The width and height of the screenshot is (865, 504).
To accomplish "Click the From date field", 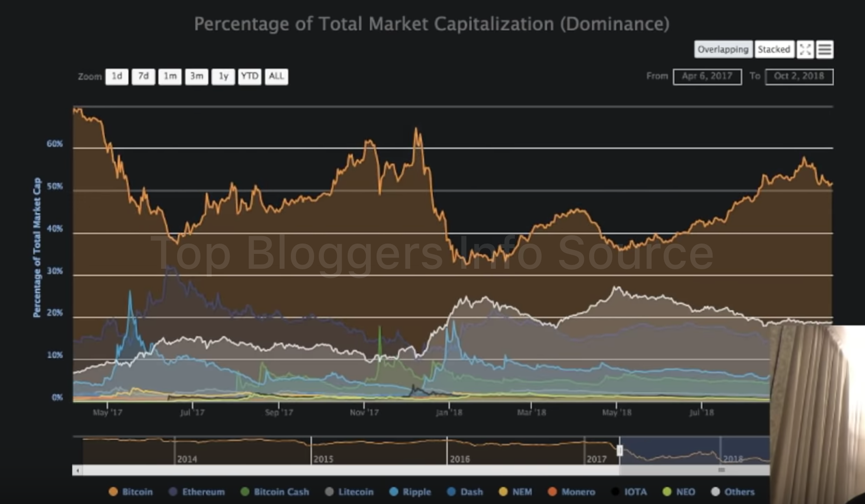I will point(707,76).
